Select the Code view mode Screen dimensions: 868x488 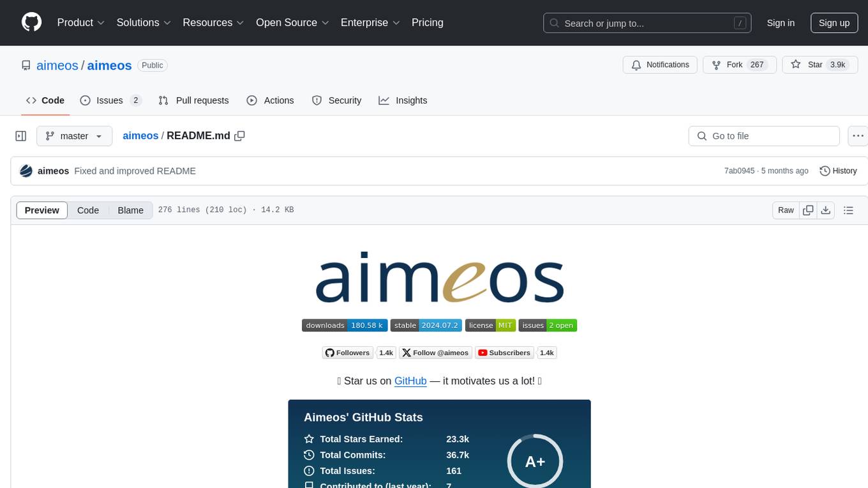pos(88,210)
